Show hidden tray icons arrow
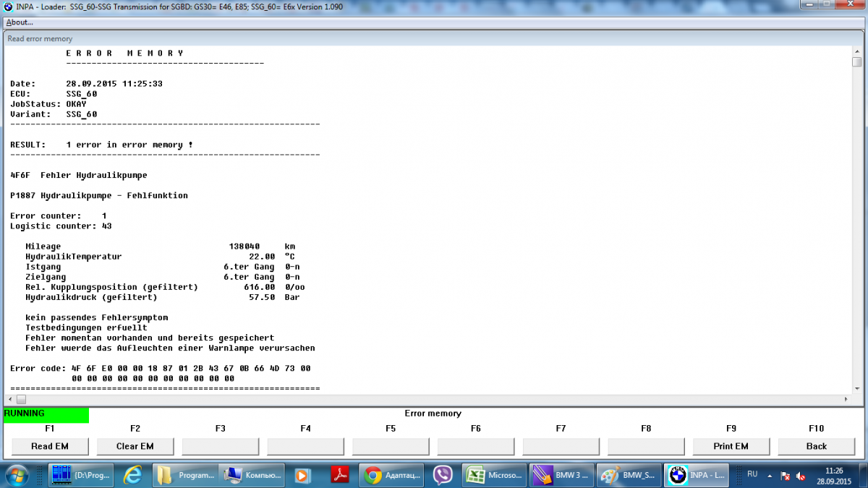 tap(771, 475)
